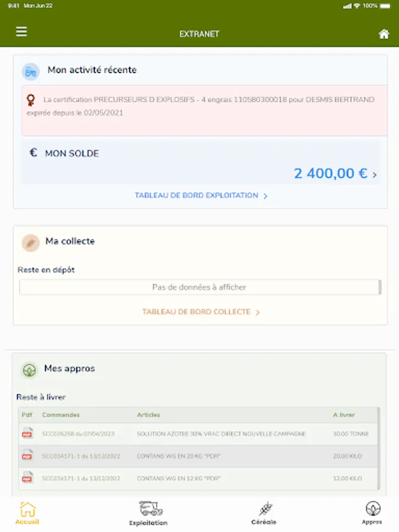Open PDF for order SCC036258
Viewport: 399px width, 532px height.
pyautogui.click(x=27, y=434)
